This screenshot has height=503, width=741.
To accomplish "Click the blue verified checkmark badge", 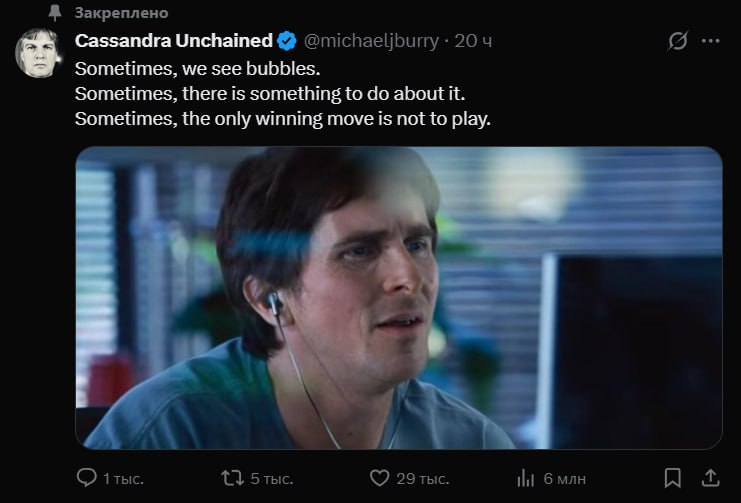I will point(286,41).
